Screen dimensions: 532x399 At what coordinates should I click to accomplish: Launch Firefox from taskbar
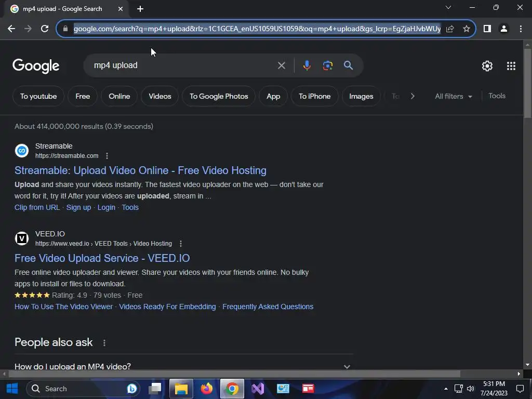pyautogui.click(x=206, y=389)
